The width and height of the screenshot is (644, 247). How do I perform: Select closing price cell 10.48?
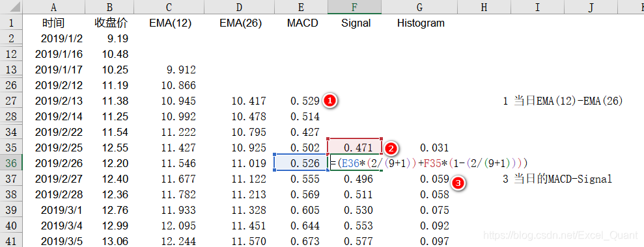pos(109,54)
